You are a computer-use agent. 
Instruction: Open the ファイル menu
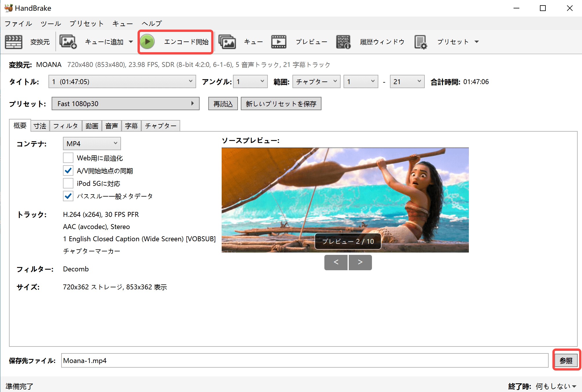(18, 23)
